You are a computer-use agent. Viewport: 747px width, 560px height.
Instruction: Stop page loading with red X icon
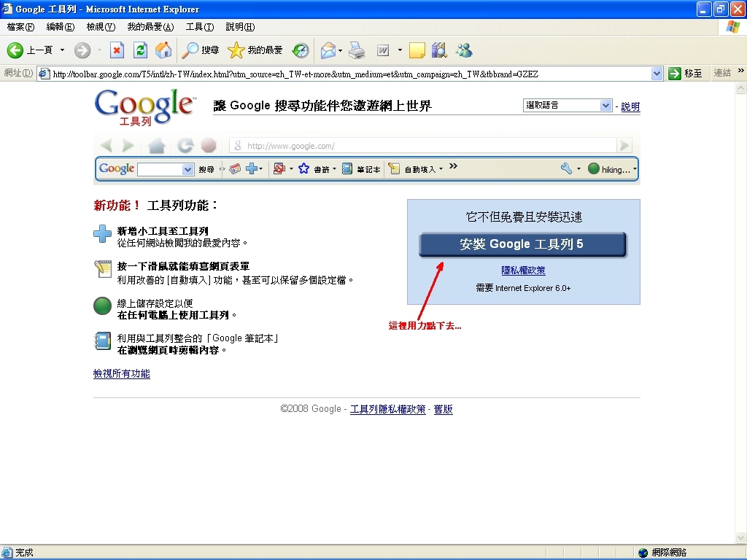click(x=117, y=50)
